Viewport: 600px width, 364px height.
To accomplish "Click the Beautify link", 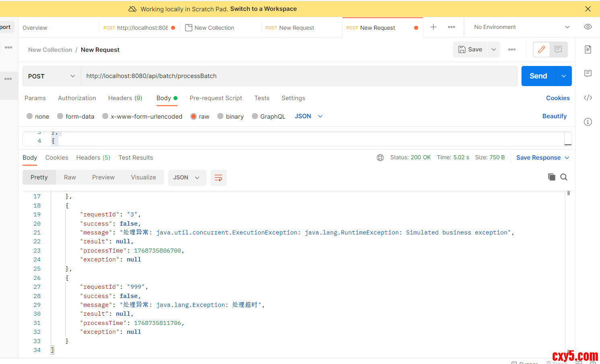I will [554, 116].
